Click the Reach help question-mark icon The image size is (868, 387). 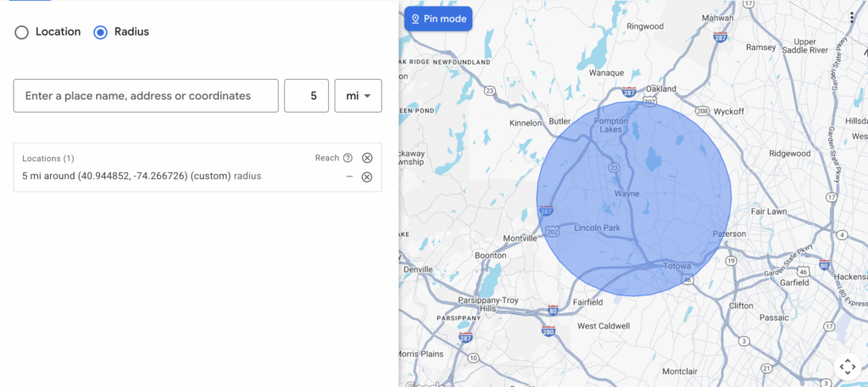pos(348,158)
